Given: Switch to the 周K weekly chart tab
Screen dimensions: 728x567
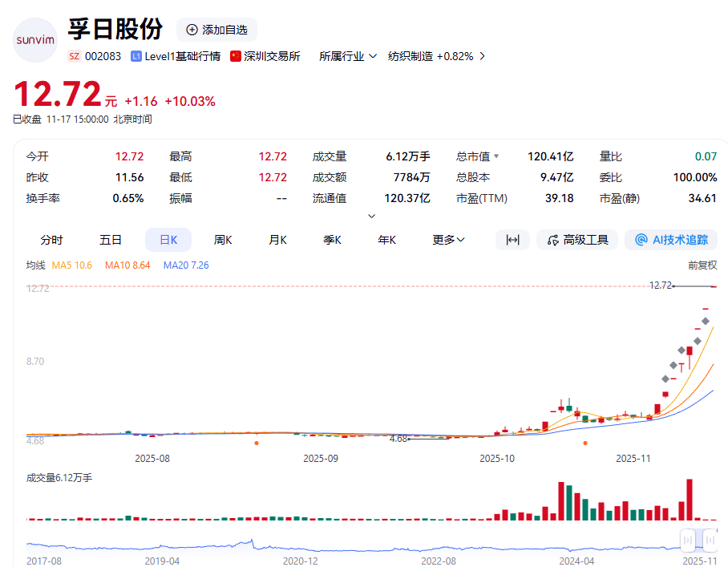Looking at the screenshot, I should tap(221, 240).
